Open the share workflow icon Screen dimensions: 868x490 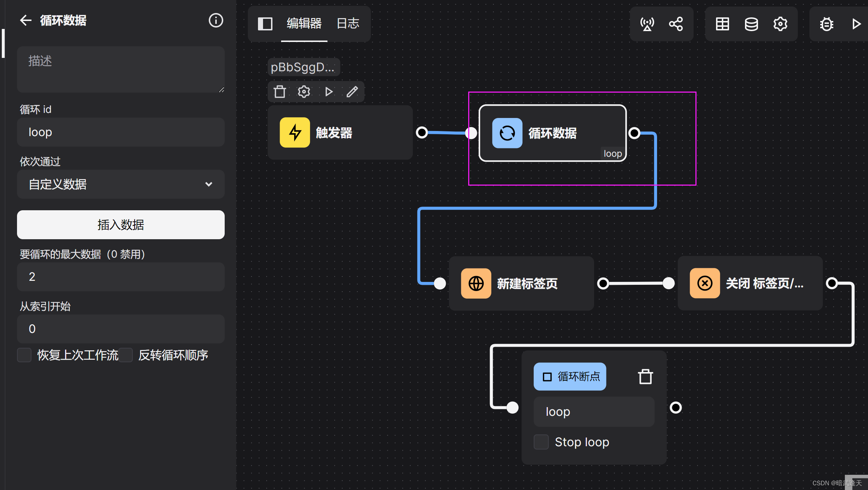pos(676,24)
